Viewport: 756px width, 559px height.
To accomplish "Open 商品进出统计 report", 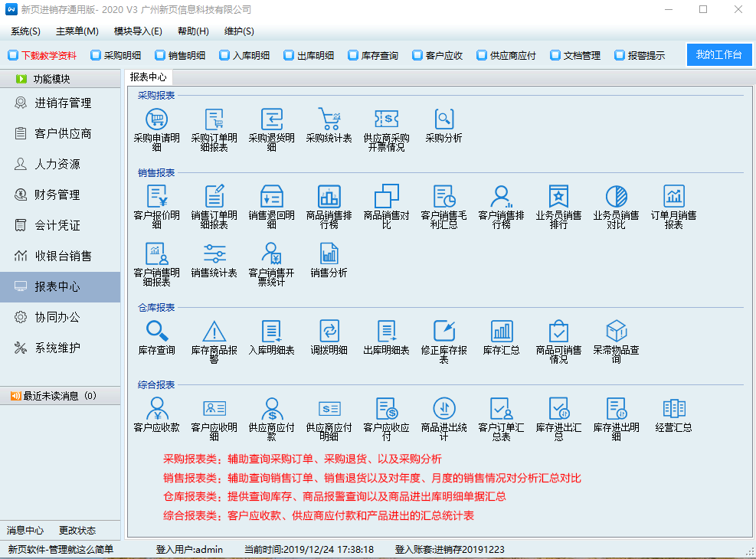I will [x=443, y=408].
